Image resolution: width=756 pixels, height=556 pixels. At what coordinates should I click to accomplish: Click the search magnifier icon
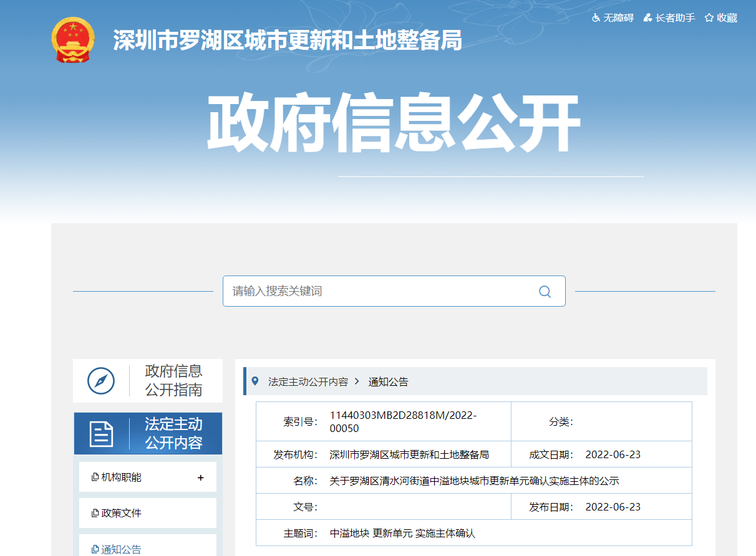click(545, 291)
